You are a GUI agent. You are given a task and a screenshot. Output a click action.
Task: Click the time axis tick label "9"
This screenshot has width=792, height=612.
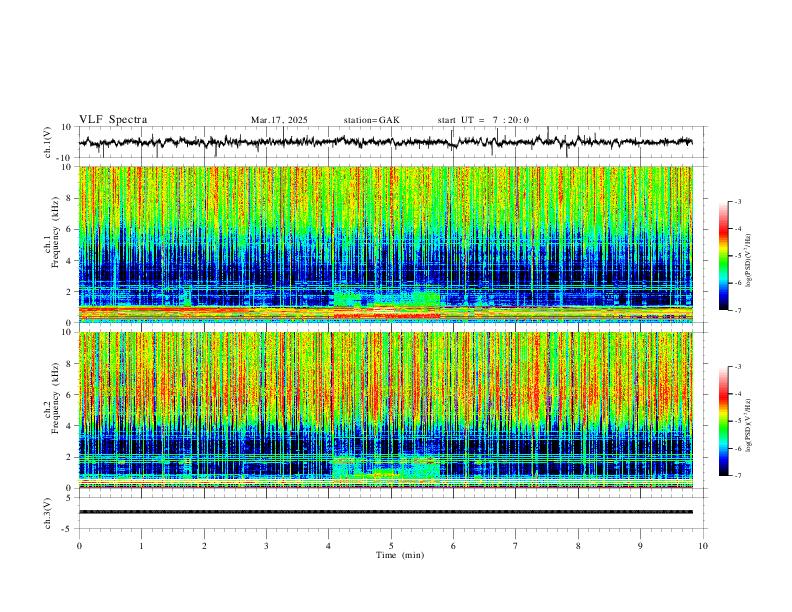point(640,546)
